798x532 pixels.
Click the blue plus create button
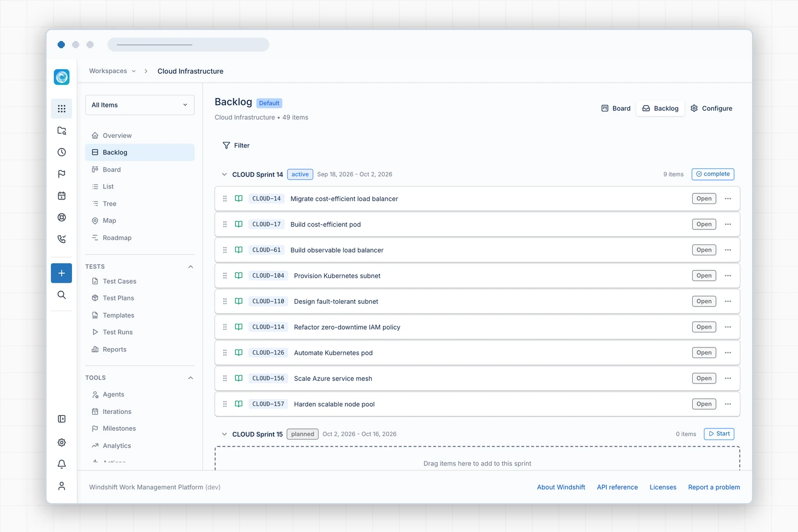click(x=62, y=273)
